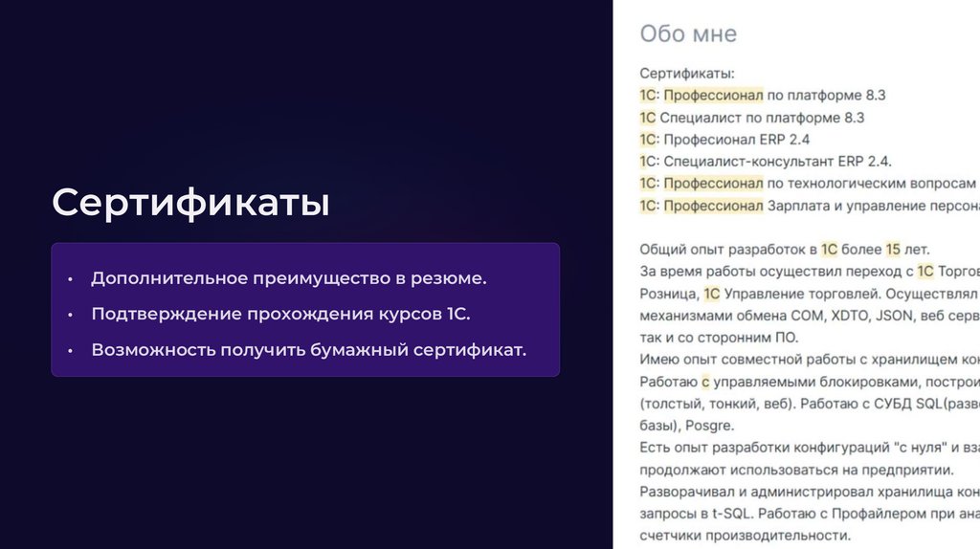Click line 'Розница, 1С Управление торговлей'
Image resolution: width=980 pixels, height=549 pixels.
[x=810, y=294]
